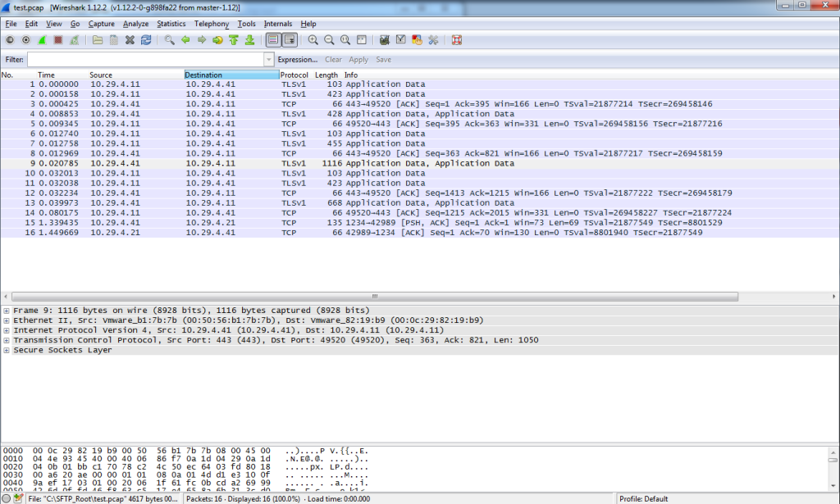Click the Apply filter button
840x504 pixels.
coord(358,59)
